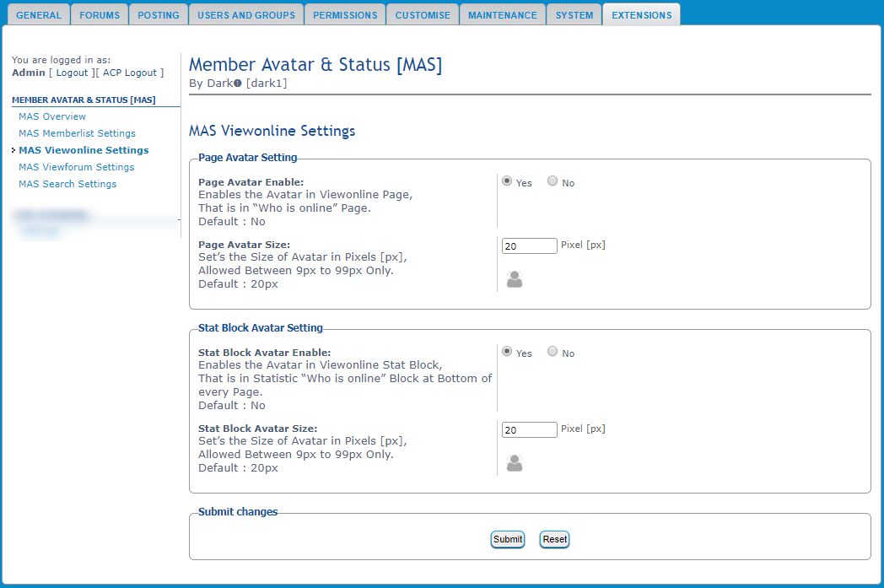Screen dimensions: 884x588
Task: Click the Page Avatar preview icon
Action: pyautogui.click(x=514, y=279)
